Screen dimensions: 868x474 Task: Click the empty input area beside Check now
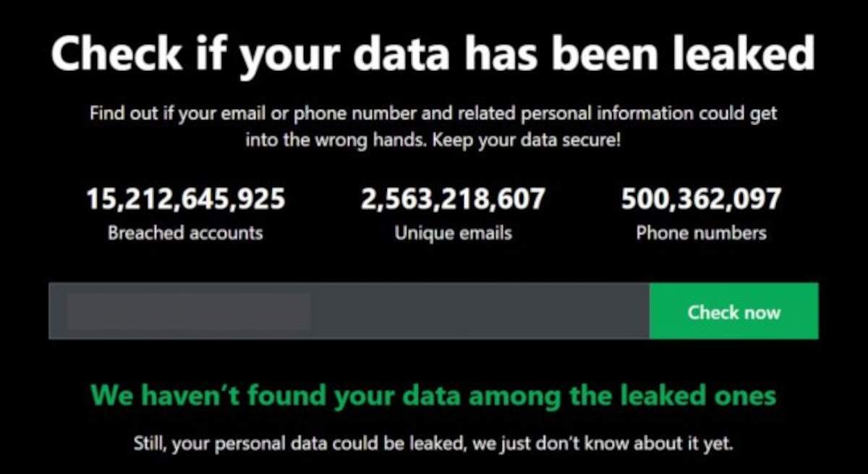point(480,311)
